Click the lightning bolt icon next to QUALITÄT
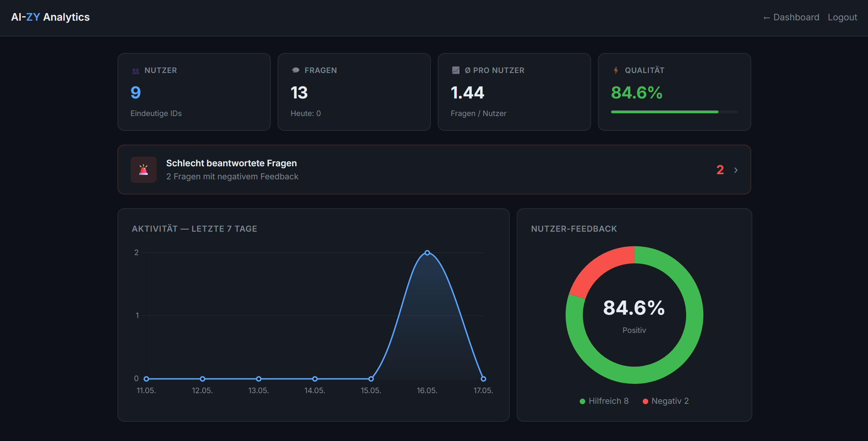The width and height of the screenshot is (868, 441). (x=616, y=70)
